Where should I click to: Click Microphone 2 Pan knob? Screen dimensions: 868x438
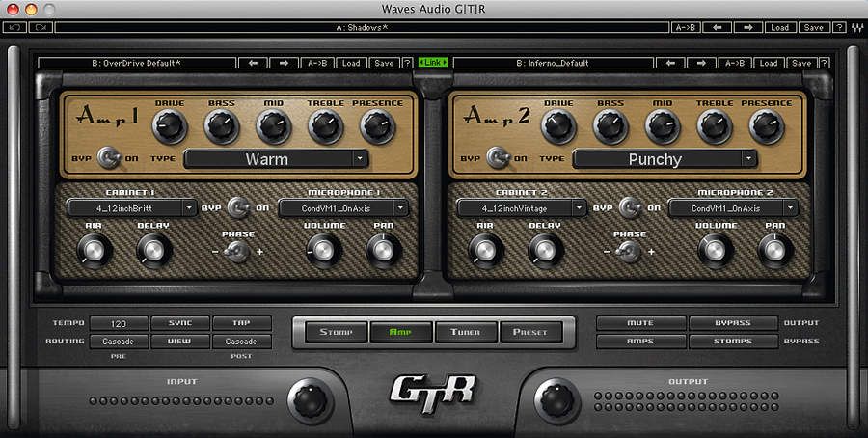pos(774,250)
